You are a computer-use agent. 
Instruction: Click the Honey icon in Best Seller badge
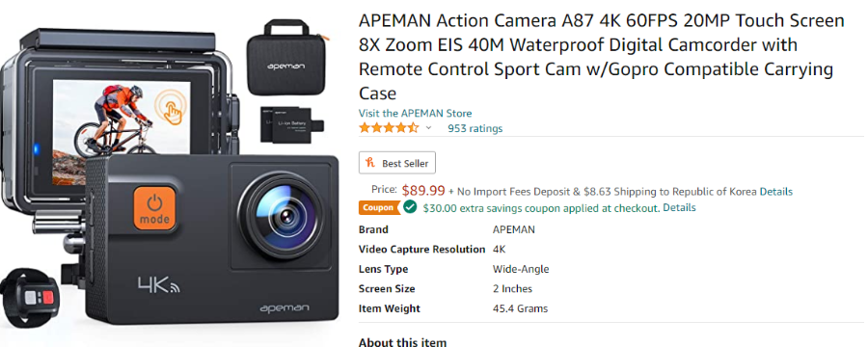pyautogui.click(x=369, y=163)
